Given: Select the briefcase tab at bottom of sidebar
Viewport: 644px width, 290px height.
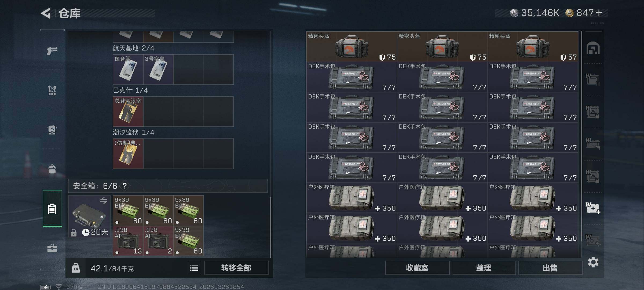Looking at the screenshot, I should (52, 248).
